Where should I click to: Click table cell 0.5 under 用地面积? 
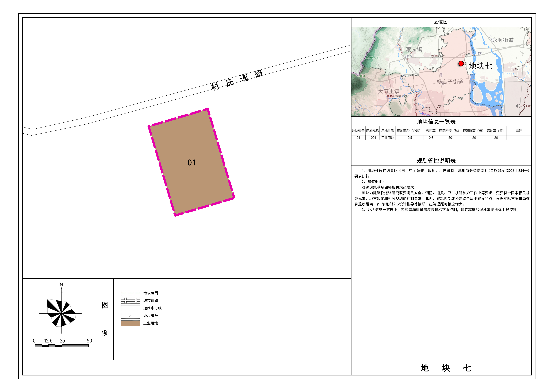410,138
